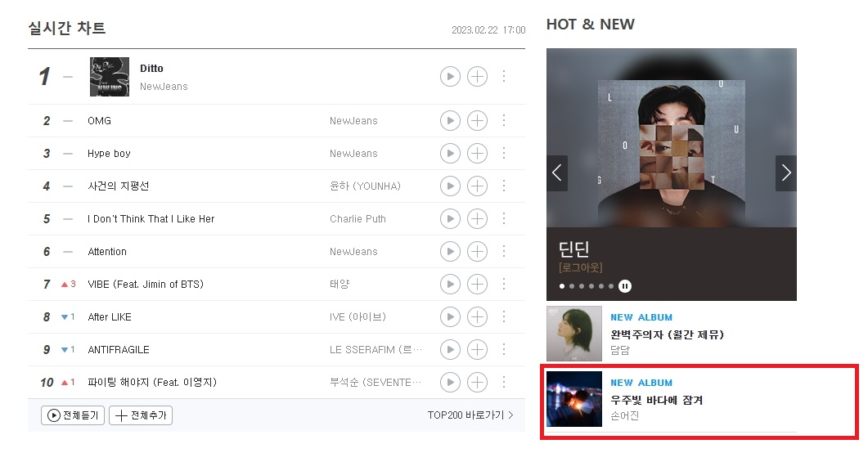Show previous HOT & NEW slide
Screen dimensions: 868x453
(x=557, y=173)
